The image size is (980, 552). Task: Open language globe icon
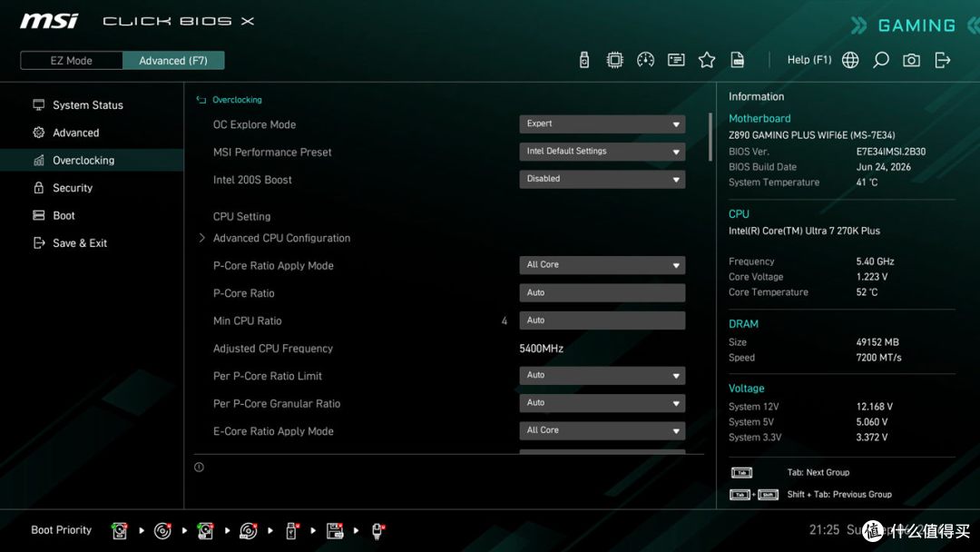850,60
